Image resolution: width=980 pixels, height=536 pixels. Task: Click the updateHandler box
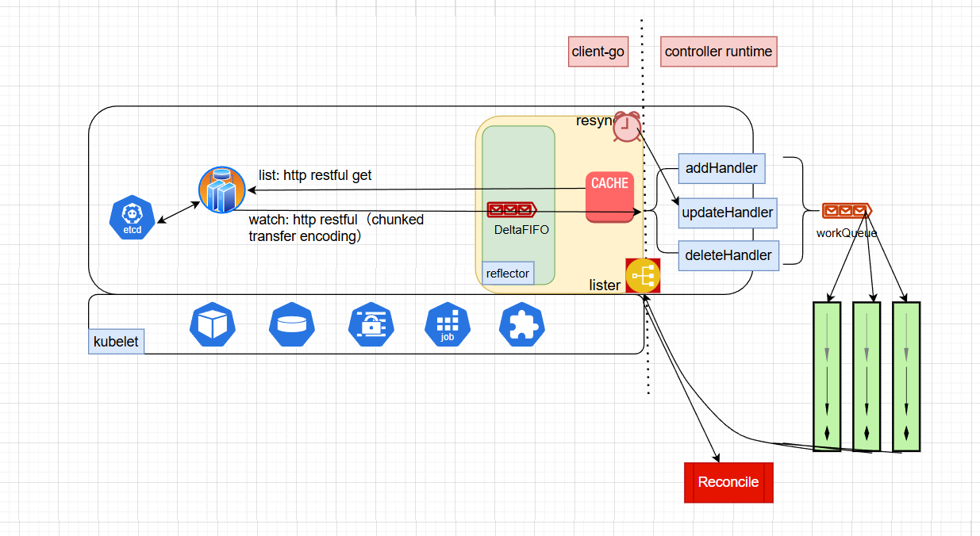[728, 212]
